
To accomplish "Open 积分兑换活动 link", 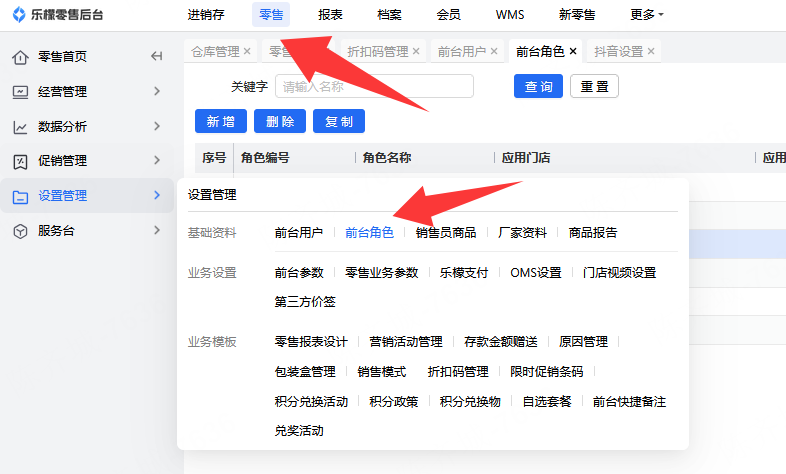I will [311, 402].
